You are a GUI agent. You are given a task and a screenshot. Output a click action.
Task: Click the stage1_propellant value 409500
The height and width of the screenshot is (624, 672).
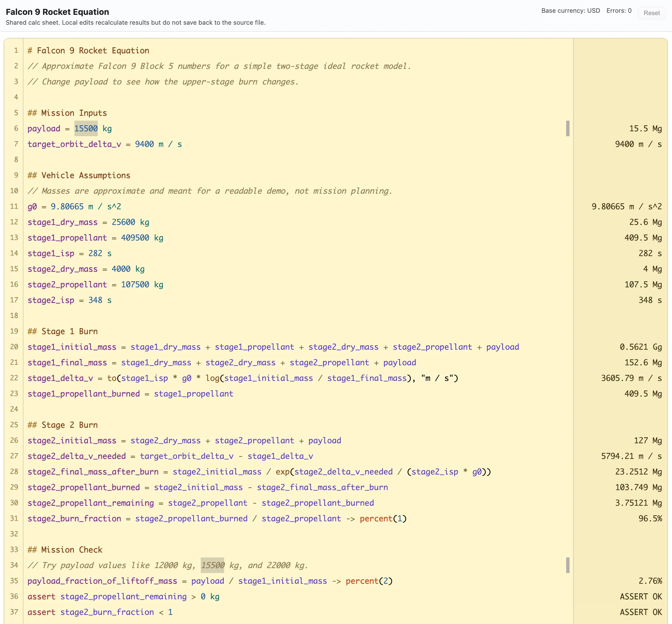(x=135, y=238)
